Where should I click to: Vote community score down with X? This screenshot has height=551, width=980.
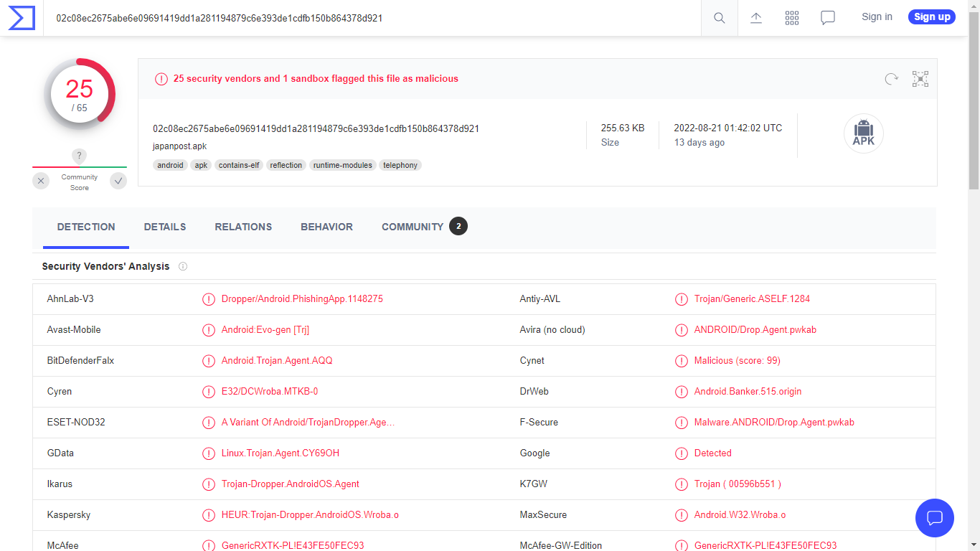coord(41,181)
